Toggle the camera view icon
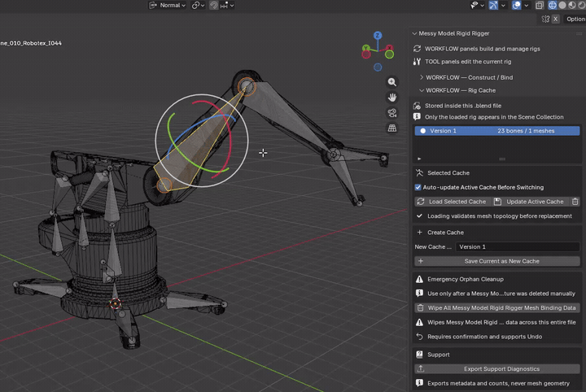Screen dimensions: 586x392 pyautogui.click(x=391, y=113)
